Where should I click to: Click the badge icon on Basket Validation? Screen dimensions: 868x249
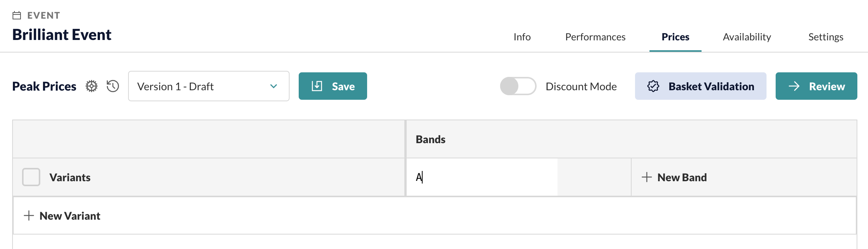(653, 86)
